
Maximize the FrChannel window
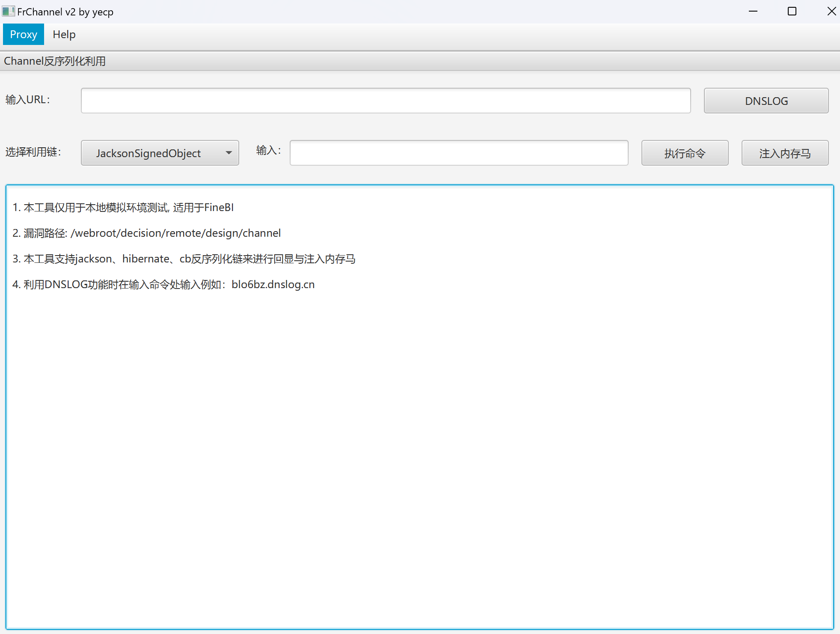(792, 11)
